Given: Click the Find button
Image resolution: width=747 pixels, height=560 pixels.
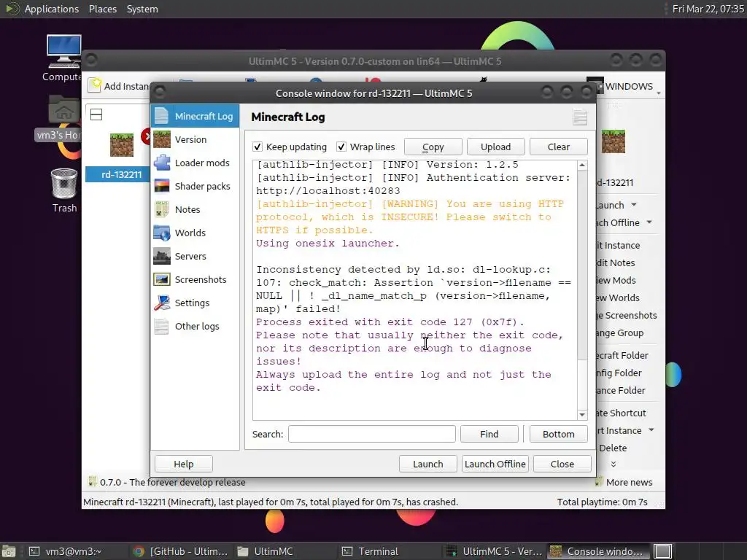Looking at the screenshot, I should (489, 434).
